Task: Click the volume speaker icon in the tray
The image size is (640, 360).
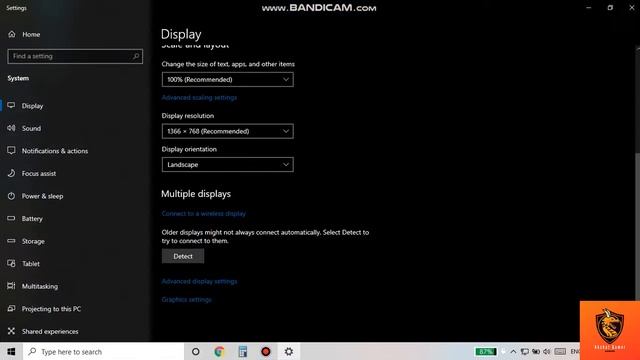Action: point(547,351)
